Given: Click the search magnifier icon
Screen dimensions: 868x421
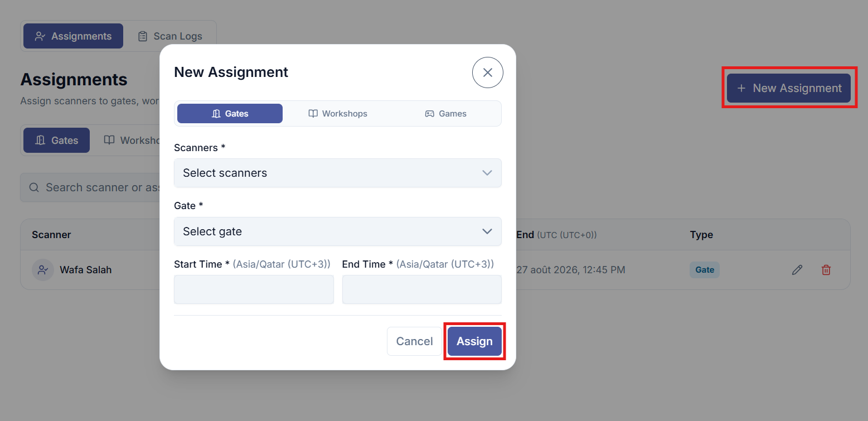Looking at the screenshot, I should 34,187.
